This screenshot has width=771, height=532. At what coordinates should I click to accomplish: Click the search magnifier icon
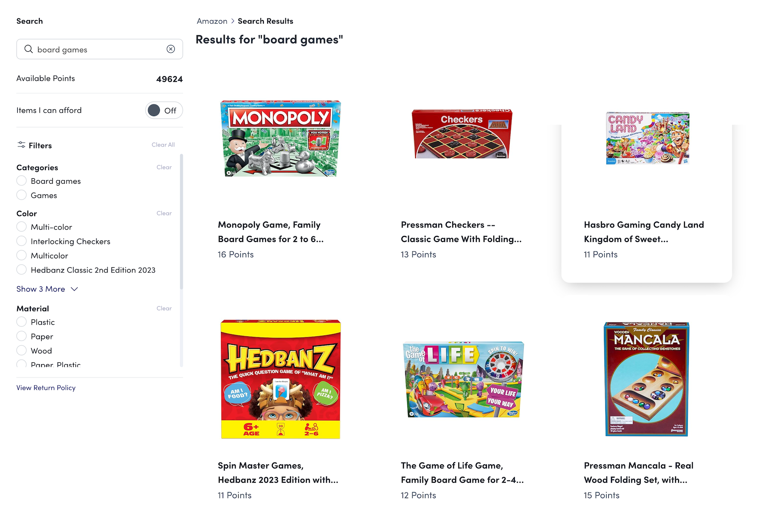point(28,49)
